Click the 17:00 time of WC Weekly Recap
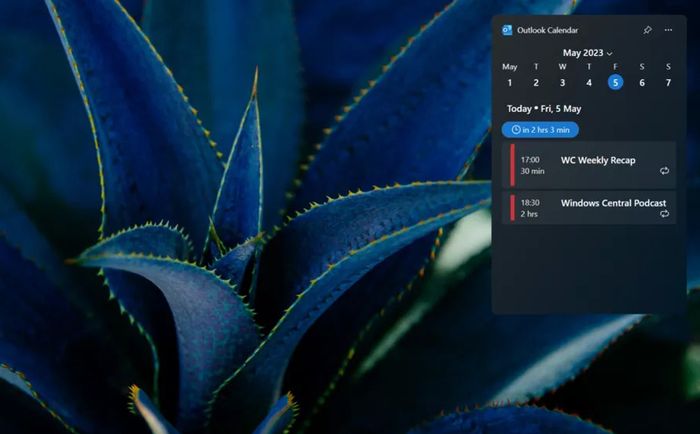The height and width of the screenshot is (434, 700). (x=530, y=160)
